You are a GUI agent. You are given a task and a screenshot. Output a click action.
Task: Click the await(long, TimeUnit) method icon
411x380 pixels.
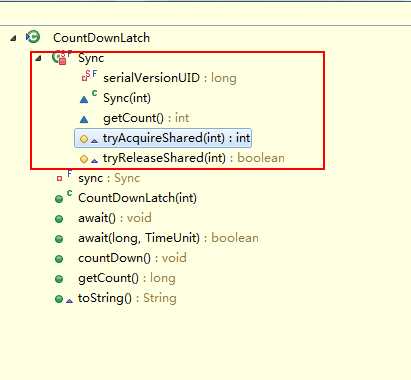[x=59, y=239]
